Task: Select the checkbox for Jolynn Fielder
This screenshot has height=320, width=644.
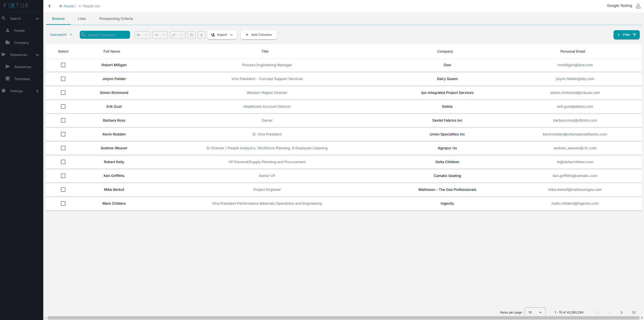Action: (x=63, y=79)
